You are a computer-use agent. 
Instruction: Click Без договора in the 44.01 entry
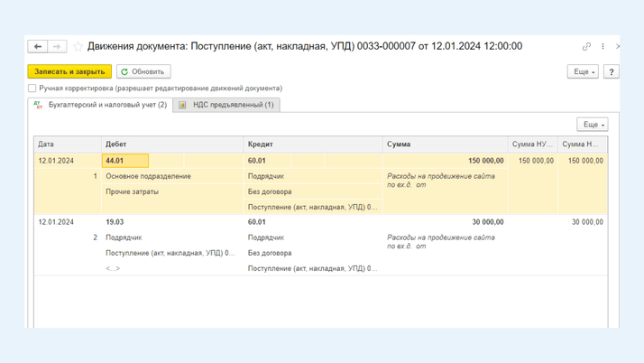[270, 191]
